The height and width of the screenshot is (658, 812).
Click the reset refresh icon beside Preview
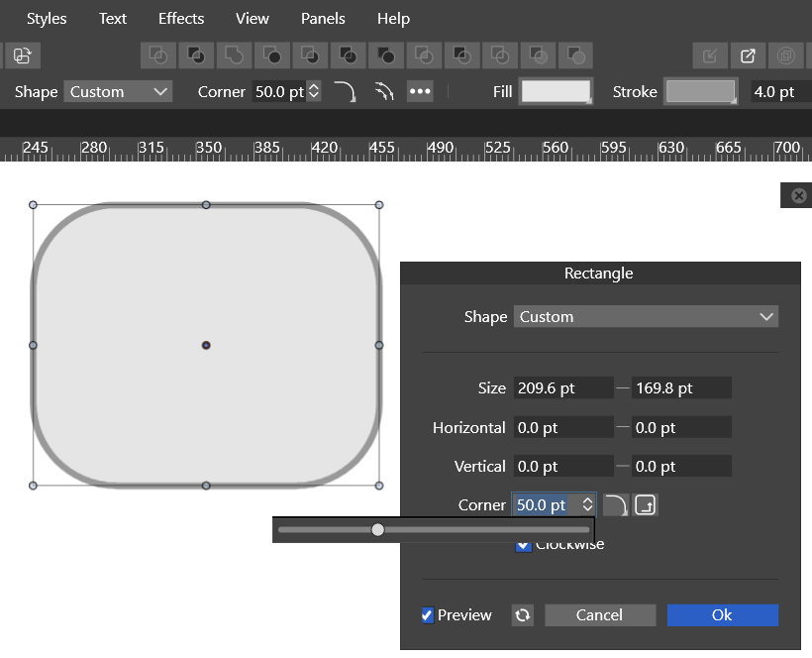(x=523, y=615)
